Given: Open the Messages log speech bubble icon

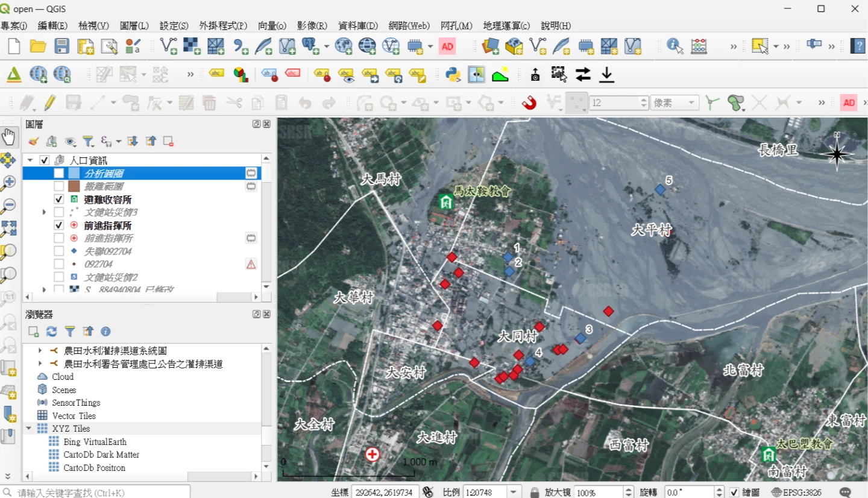Looking at the screenshot, I should 845,492.
